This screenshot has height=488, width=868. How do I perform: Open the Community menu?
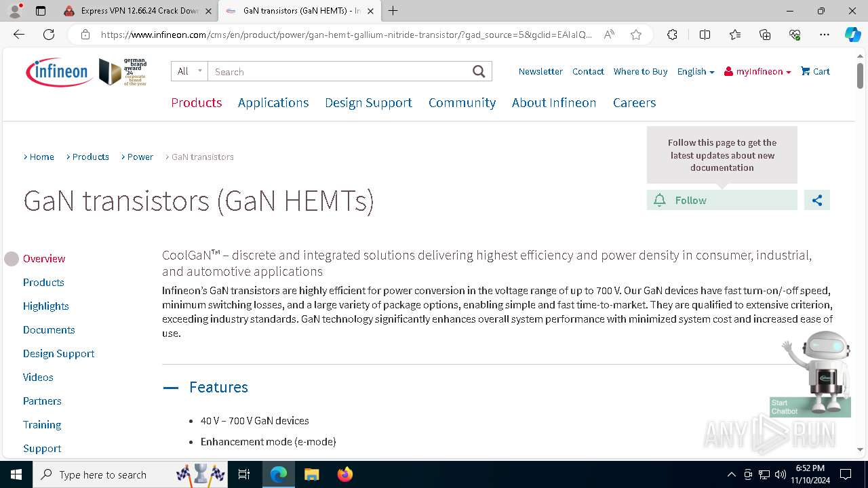pos(462,102)
